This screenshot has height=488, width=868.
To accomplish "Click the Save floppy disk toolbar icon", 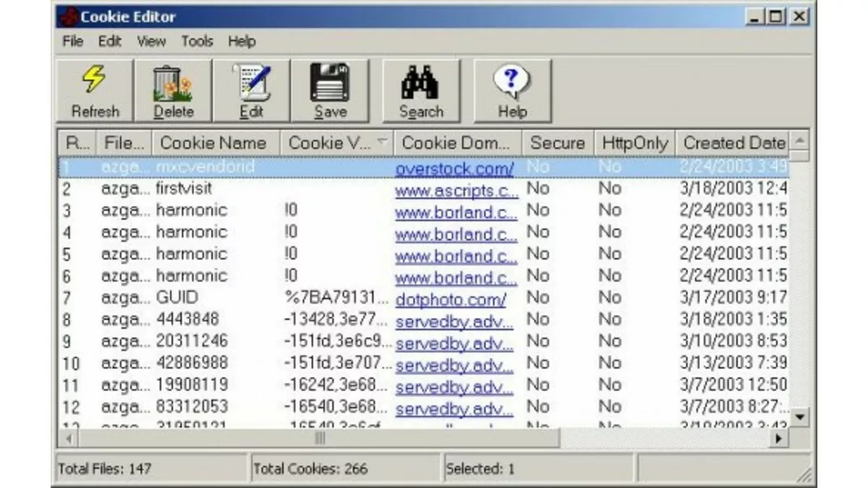I will tap(330, 82).
